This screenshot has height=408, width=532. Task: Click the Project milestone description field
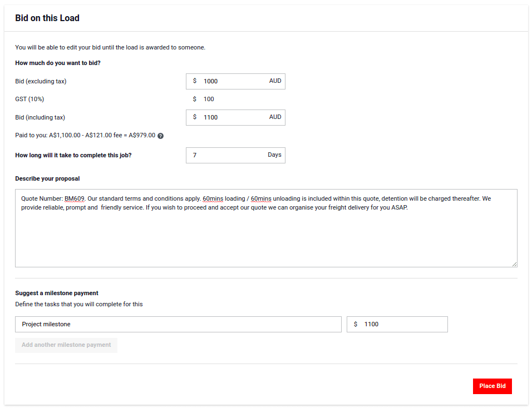tap(178, 324)
